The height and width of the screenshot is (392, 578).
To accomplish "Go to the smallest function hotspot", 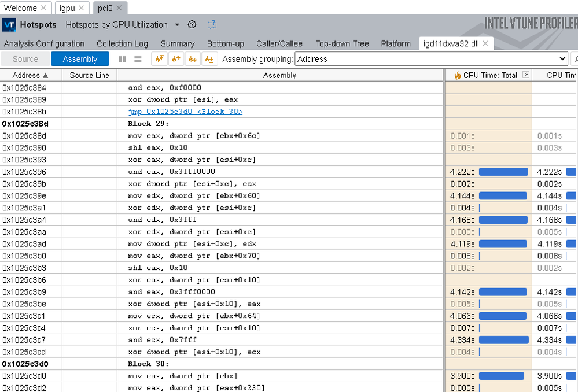I will point(209,59).
